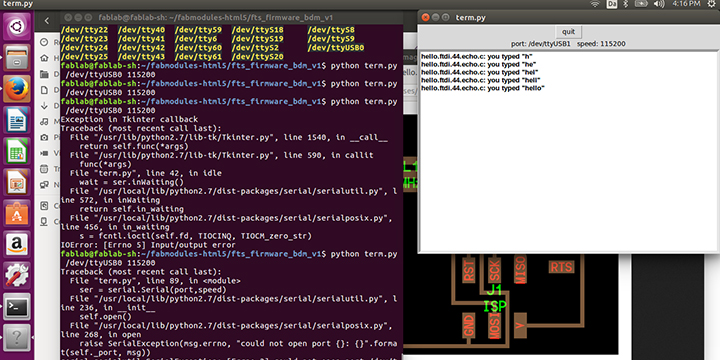Screen dimensions: 720x360
Task: Open the Ubuntu Dash from the launcher
Action: click(x=17, y=27)
